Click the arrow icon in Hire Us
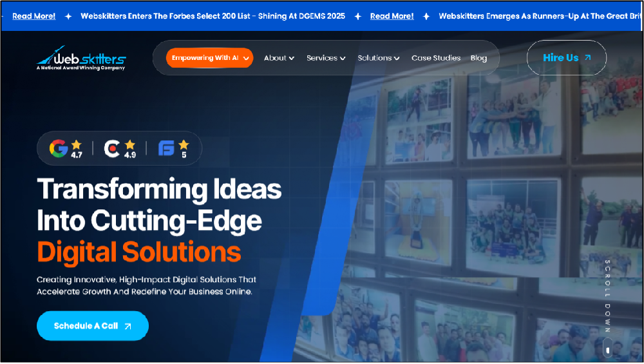Viewport: 644px width, 364px height. point(587,58)
